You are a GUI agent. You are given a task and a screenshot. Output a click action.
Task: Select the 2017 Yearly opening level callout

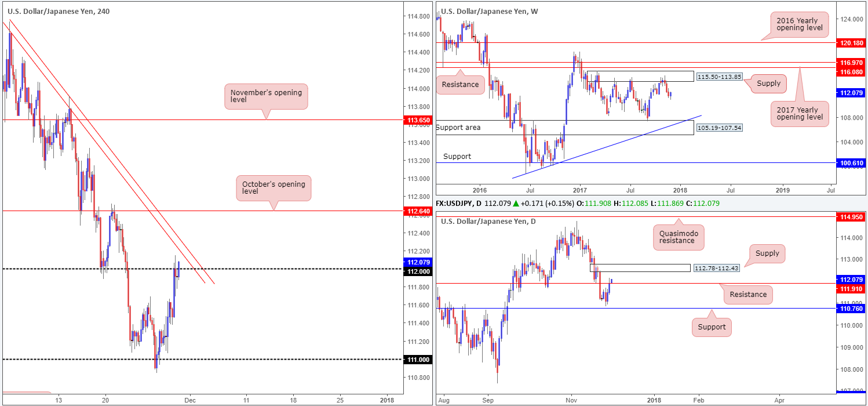pyautogui.click(x=798, y=114)
